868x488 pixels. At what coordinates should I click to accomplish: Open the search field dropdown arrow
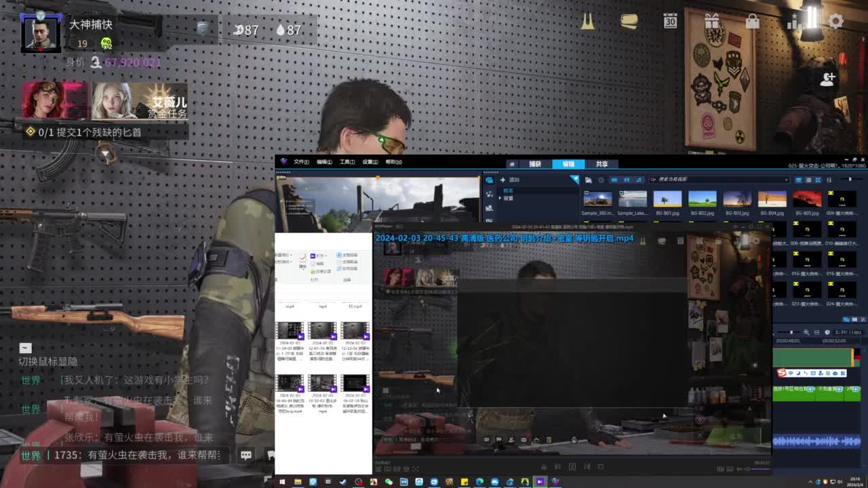787,180
